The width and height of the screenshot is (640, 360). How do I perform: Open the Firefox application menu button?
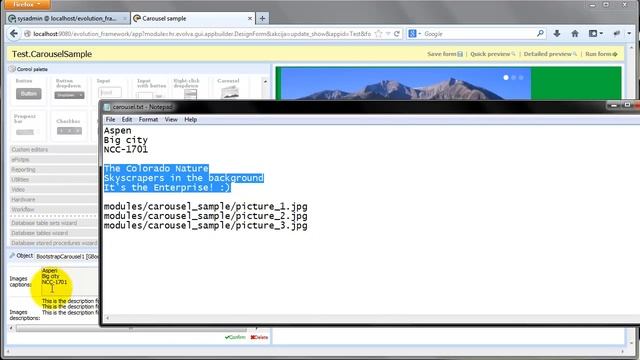(x=26, y=4)
